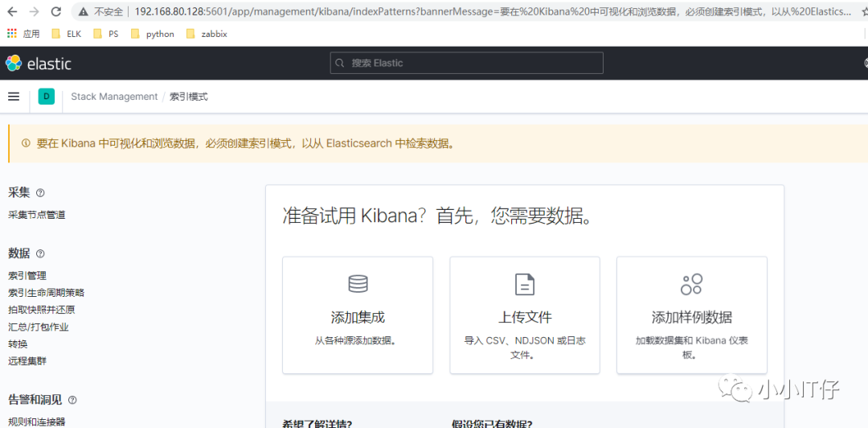Click the magnifier icon in the search box
The height and width of the screenshot is (428, 868).
[341, 64]
